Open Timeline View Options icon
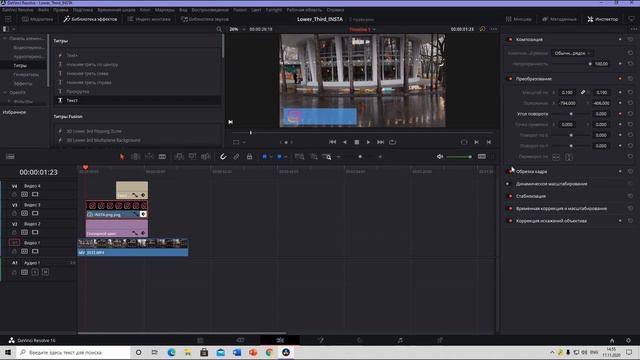 tap(10, 157)
